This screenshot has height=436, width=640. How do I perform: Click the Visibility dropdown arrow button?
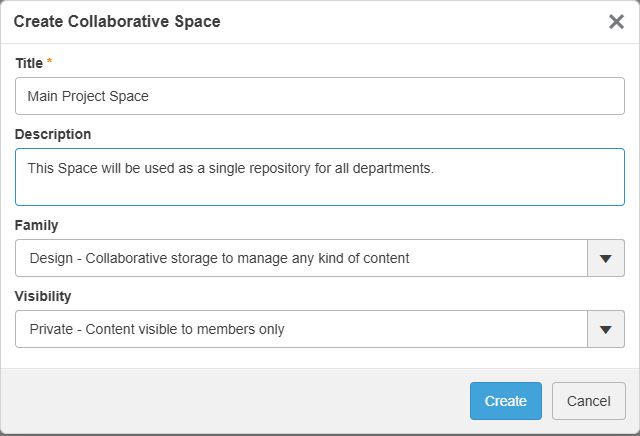point(605,329)
